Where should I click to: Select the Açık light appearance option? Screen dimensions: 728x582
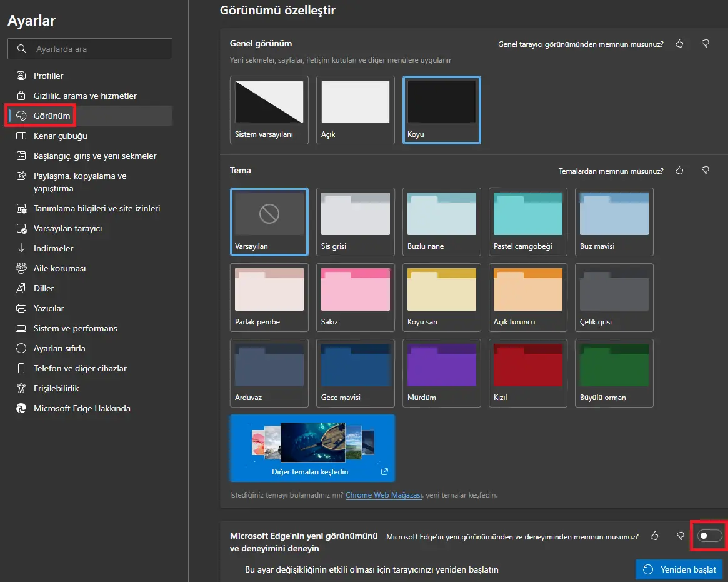click(356, 110)
